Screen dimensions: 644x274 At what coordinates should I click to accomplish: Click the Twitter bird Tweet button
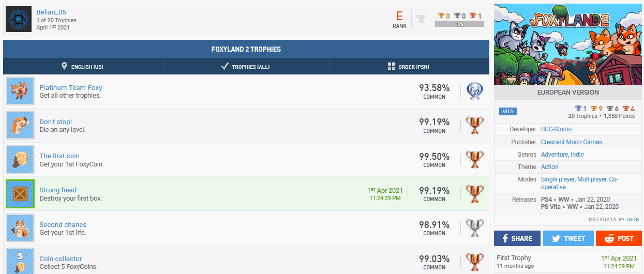[568, 238]
